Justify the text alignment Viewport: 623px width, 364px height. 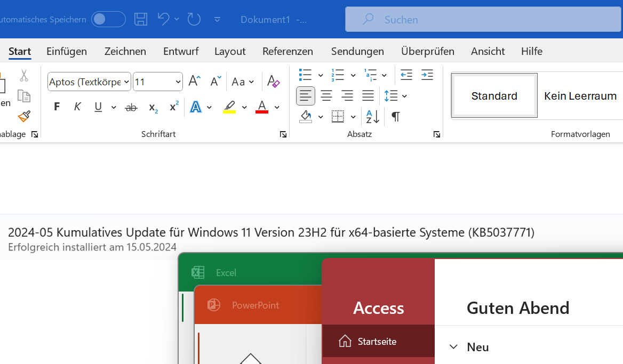tap(368, 96)
